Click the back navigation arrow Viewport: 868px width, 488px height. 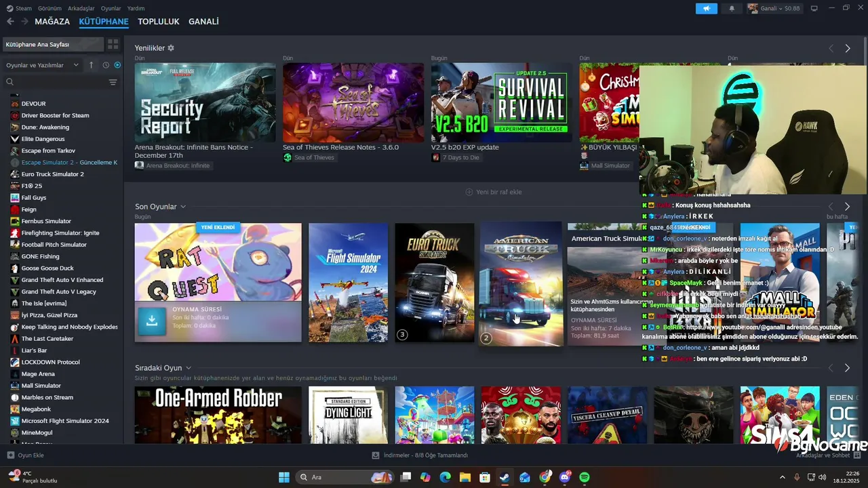[10, 22]
